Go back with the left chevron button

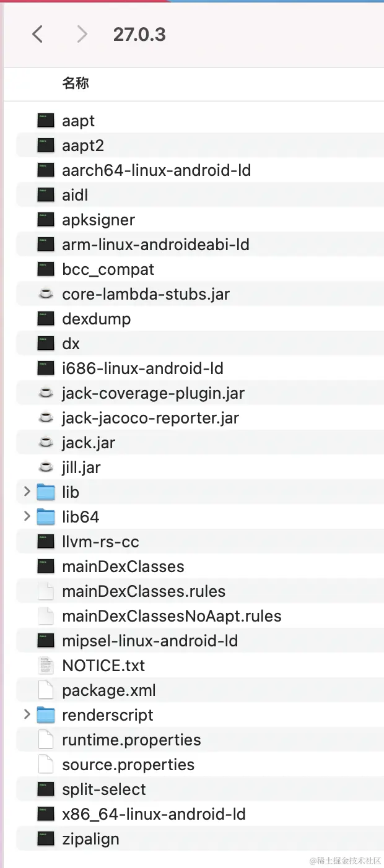[x=37, y=34]
